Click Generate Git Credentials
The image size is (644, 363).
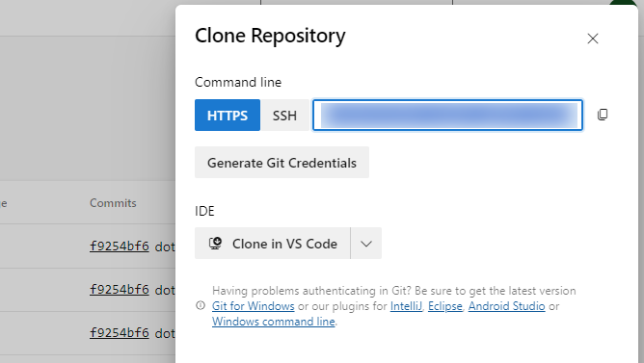pyautogui.click(x=282, y=163)
